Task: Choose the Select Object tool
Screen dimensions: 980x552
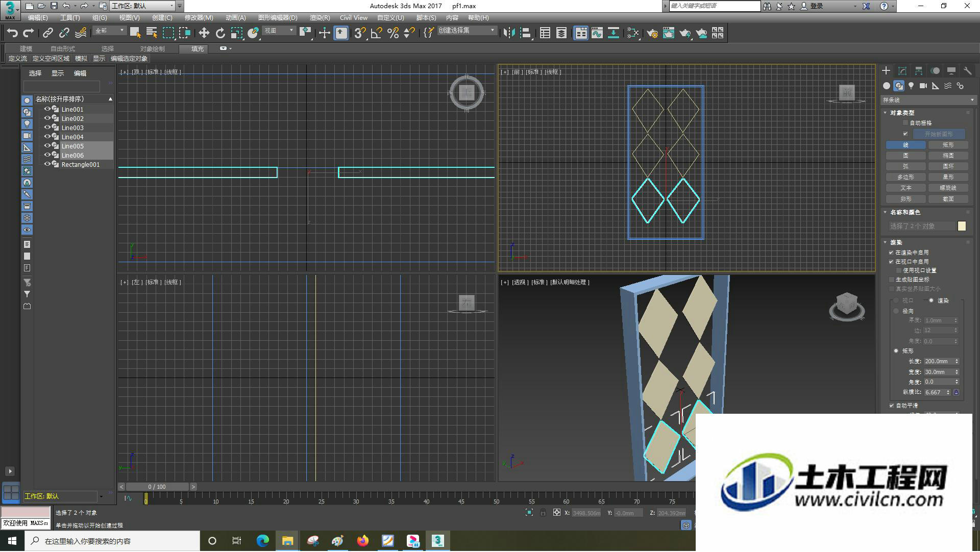Action: click(135, 33)
